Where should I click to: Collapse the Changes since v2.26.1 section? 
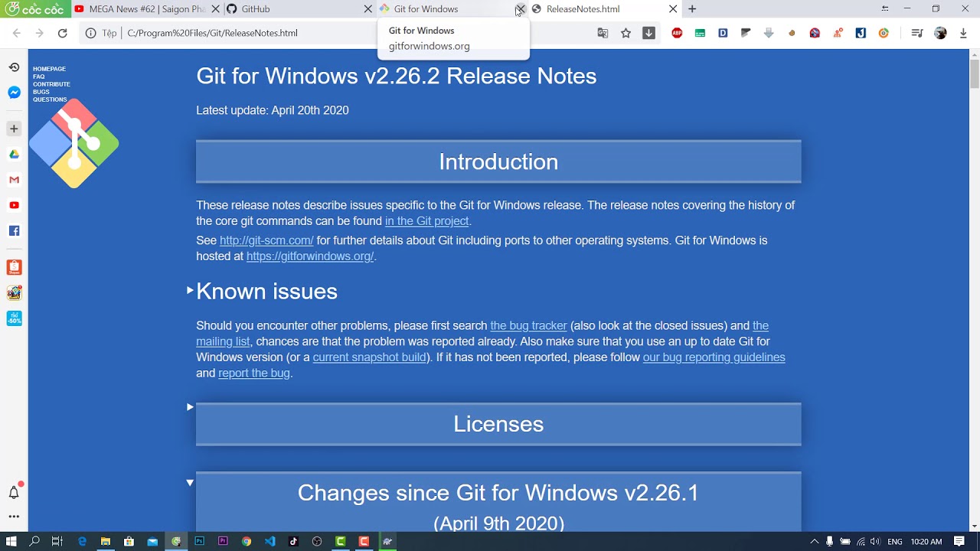click(190, 482)
